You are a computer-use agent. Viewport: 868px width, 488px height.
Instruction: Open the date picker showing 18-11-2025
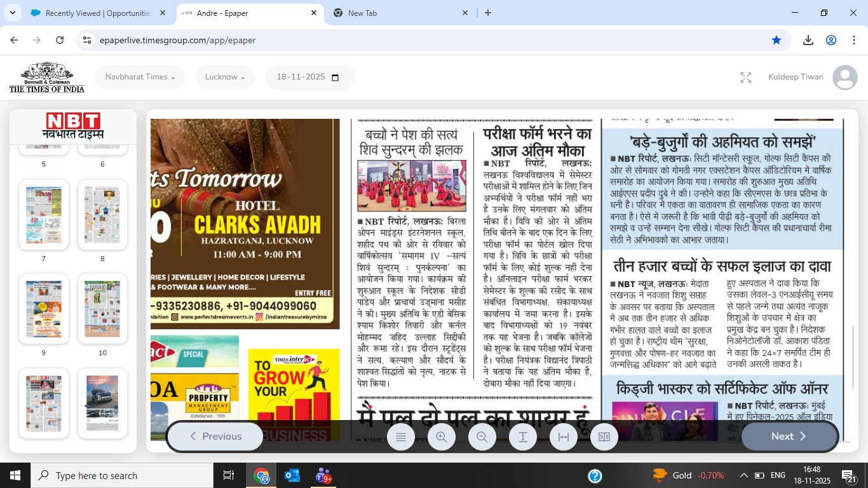308,78
